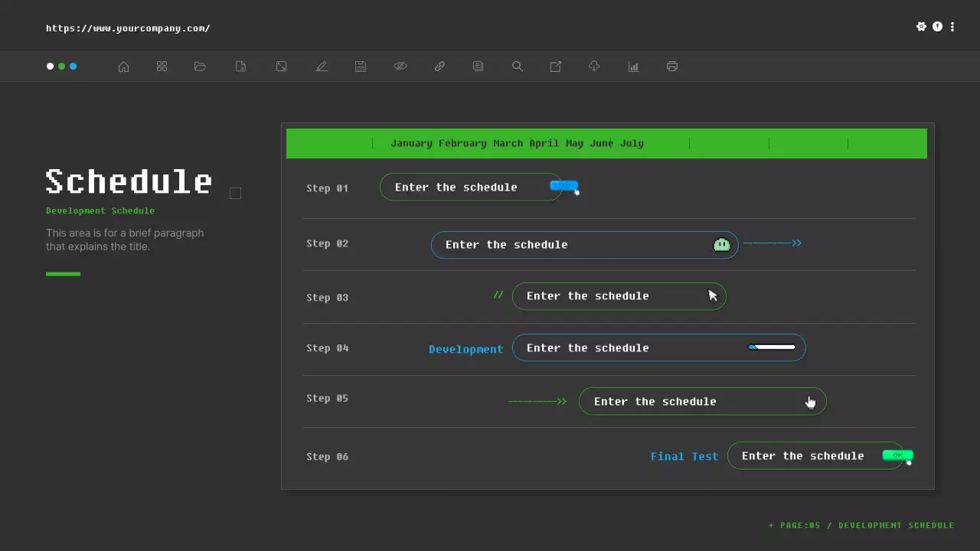Open the search icon in the toolbar

point(518,67)
